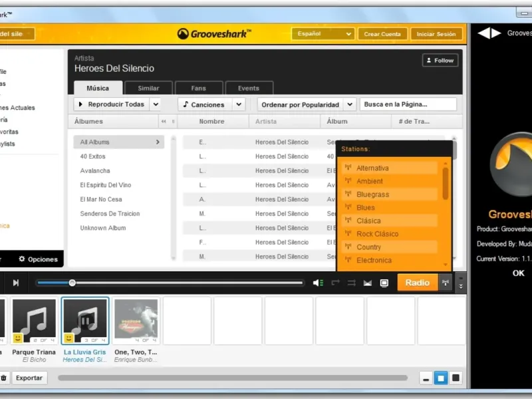532x399 pixels.
Task: Expand the Canciones dropdown arrow
Action: tap(239, 104)
